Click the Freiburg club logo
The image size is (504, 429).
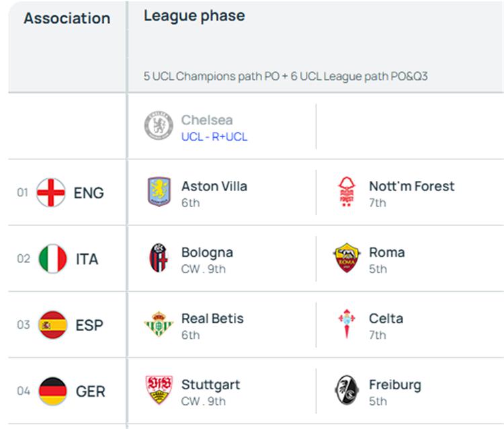[x=347, y=391]
